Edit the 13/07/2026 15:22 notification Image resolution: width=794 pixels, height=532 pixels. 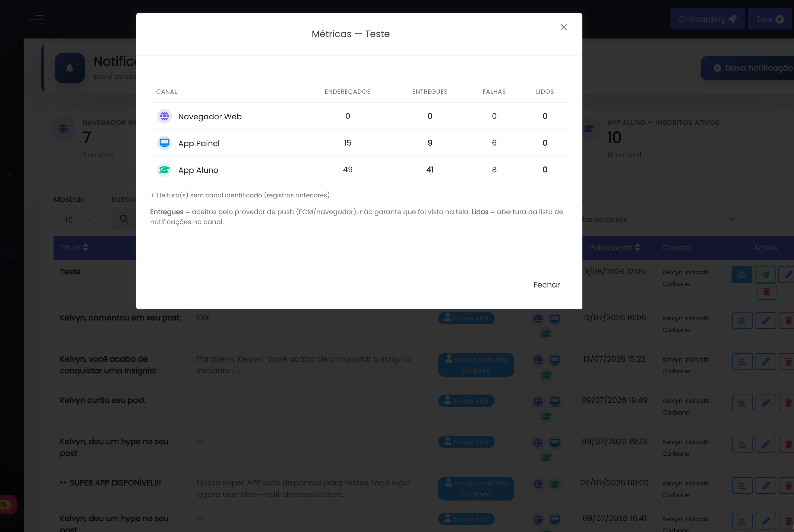(x=766, y=362)
